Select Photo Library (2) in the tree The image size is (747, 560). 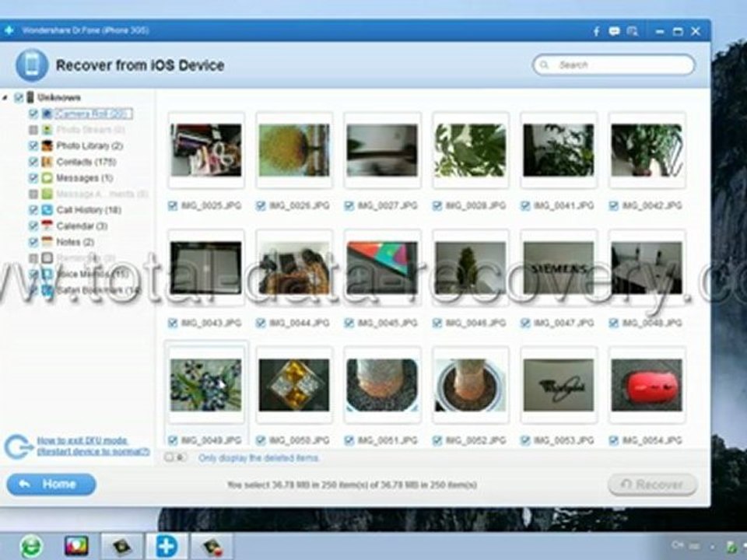89,145
